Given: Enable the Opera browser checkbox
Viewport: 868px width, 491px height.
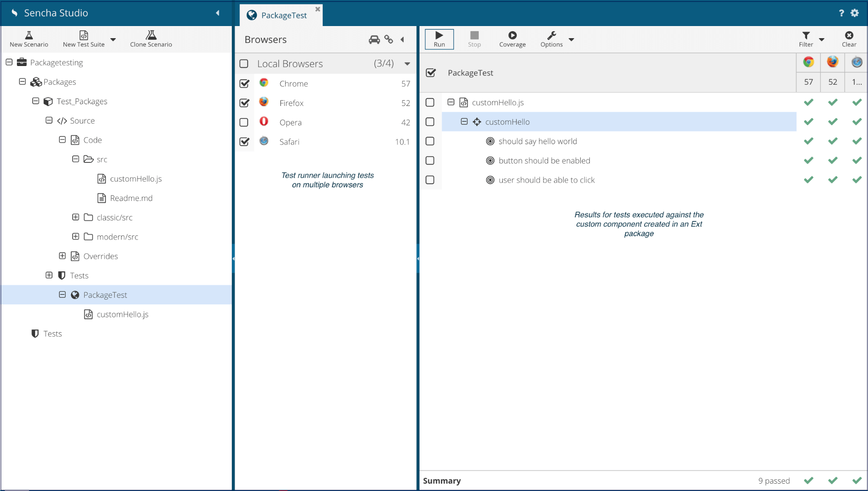Looking at the screenshot, I should 244,122.
